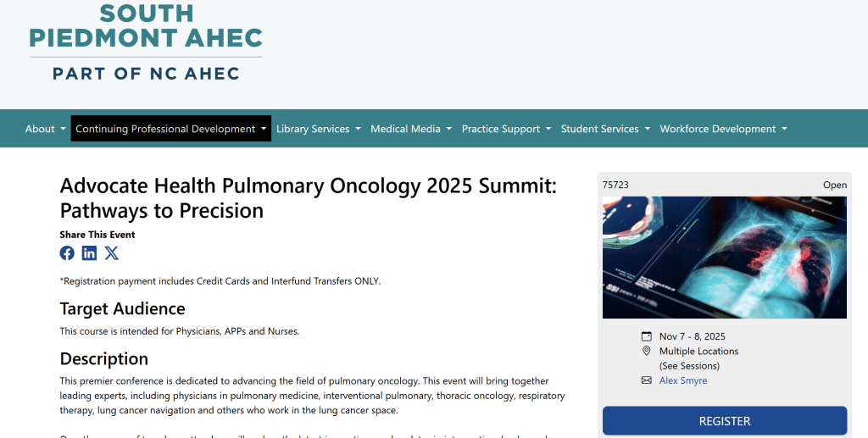Share event on X icon
The image size is (868, 438).
(x=111, y=253)
